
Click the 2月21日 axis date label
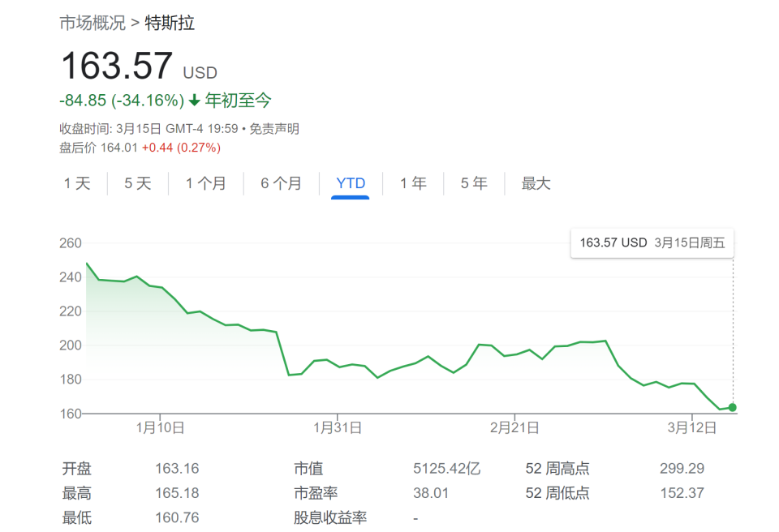514,427
